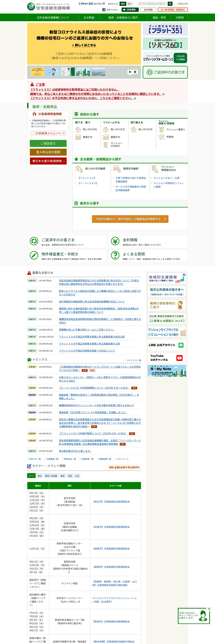This screenshot has height=644, width=215.
Task: Open the chatbot operator widget
Action: point(194,616)
